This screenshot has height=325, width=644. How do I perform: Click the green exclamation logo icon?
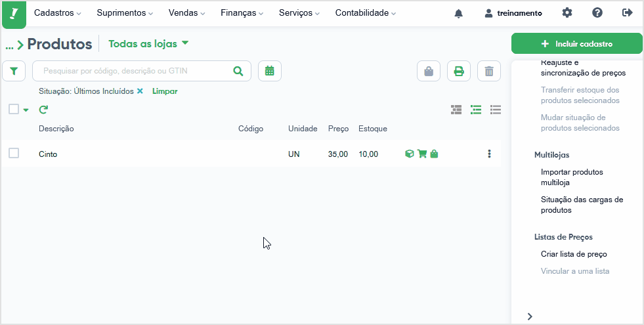tap(14, 14)
